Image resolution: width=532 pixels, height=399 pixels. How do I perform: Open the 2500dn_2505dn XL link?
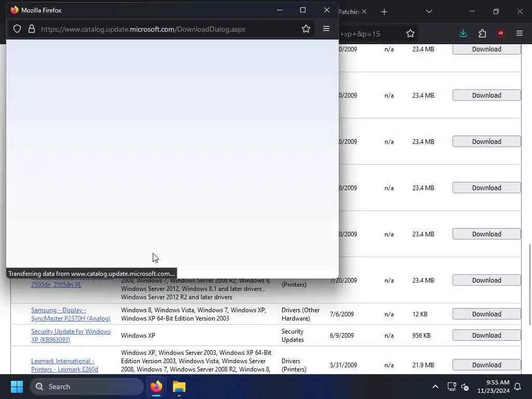[56, 285]
